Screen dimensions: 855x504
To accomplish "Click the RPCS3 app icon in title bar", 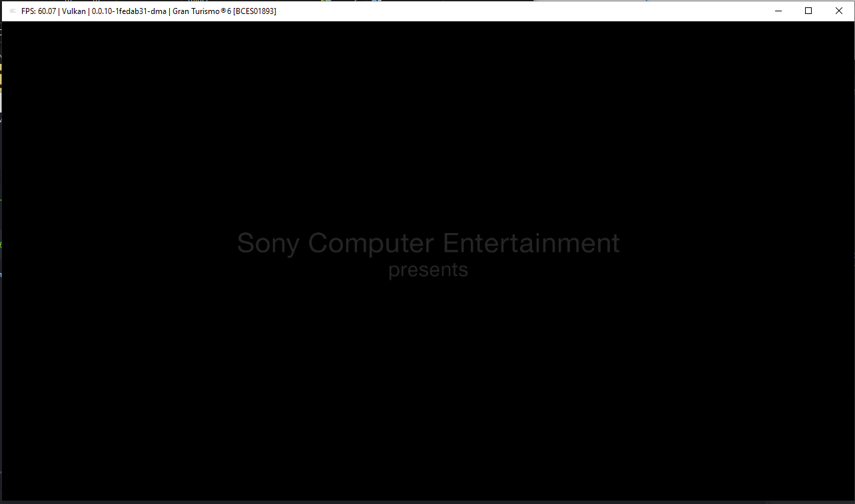I will pyautogui.click(x=13, y=11).
